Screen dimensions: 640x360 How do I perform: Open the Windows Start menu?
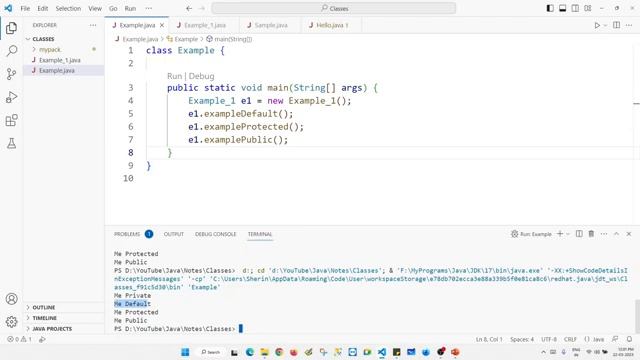point(185,352)
